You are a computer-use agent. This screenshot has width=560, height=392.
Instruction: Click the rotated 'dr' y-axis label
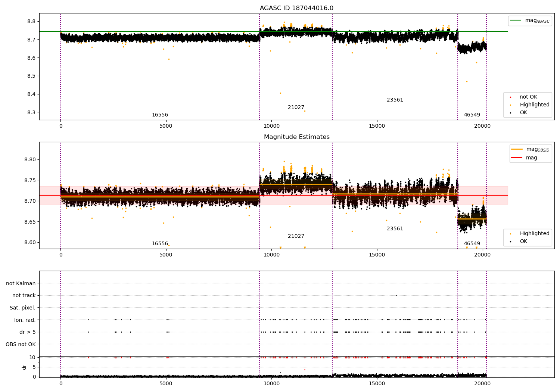point(24,367)
